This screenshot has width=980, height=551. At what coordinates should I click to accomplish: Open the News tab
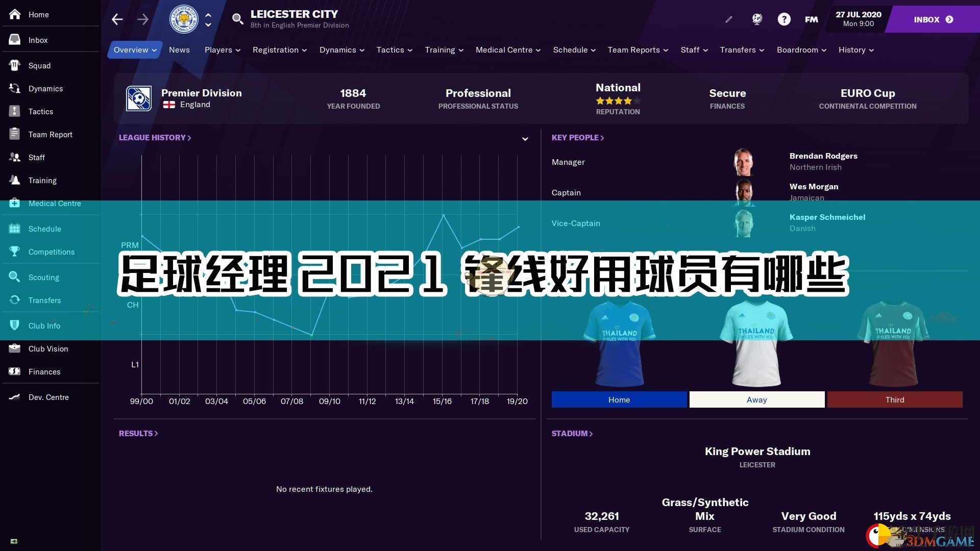[x=179, y=50]
